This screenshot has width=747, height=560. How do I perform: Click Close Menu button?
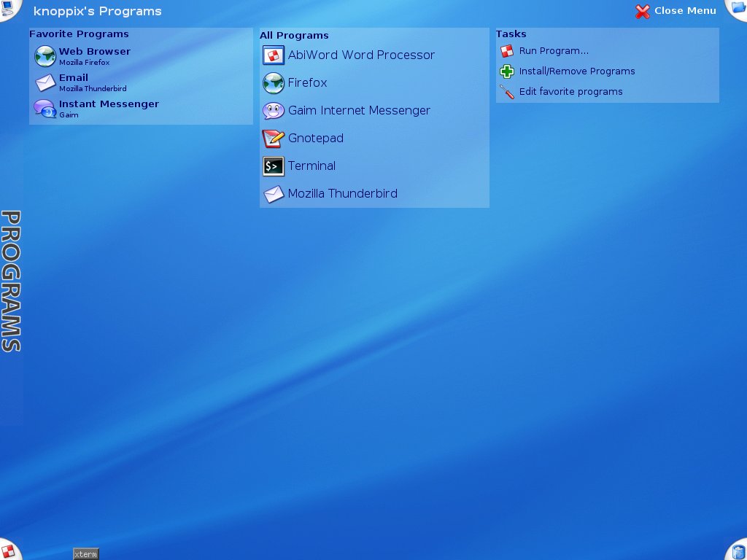click(x=676, y=11)
